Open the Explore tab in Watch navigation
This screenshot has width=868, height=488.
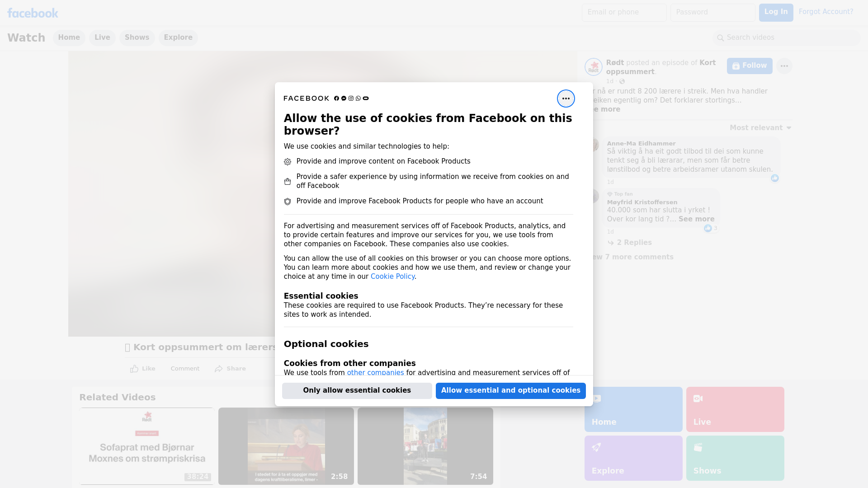coord(178,38)
